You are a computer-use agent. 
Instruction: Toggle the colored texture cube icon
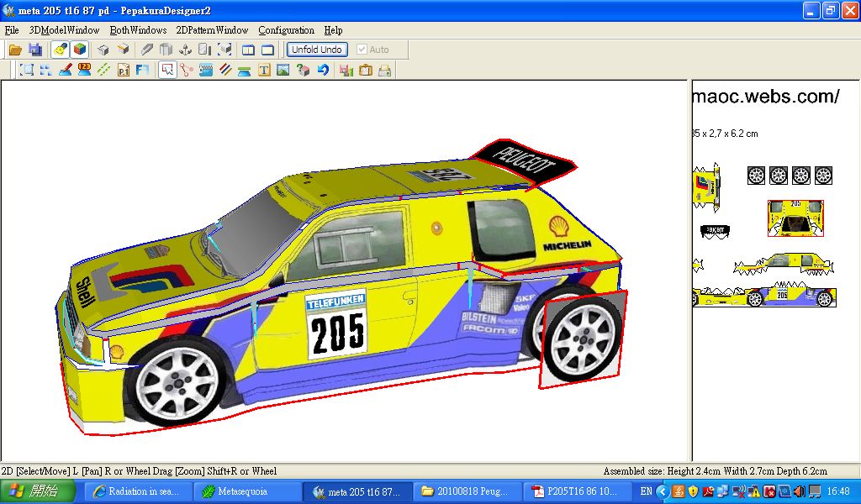[80, 50]
